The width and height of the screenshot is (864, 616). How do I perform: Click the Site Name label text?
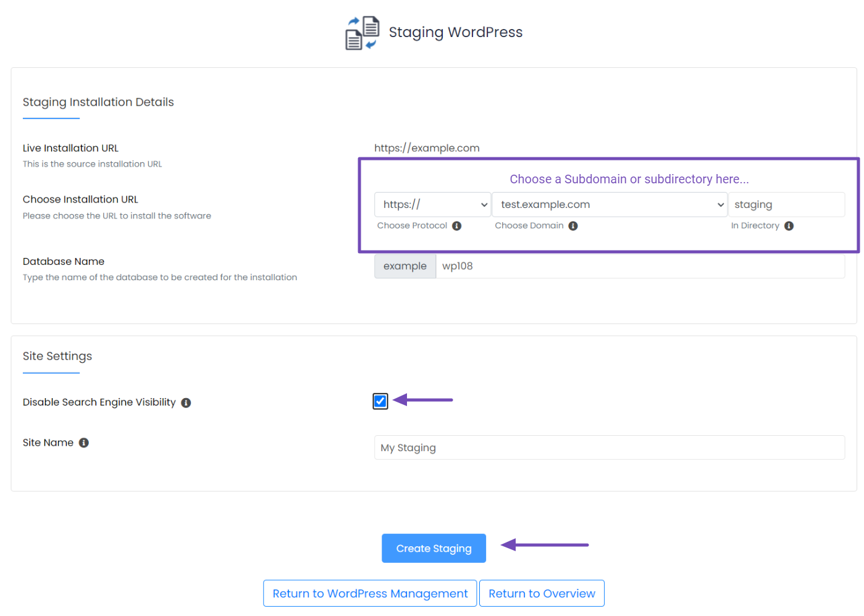[48, 443]
